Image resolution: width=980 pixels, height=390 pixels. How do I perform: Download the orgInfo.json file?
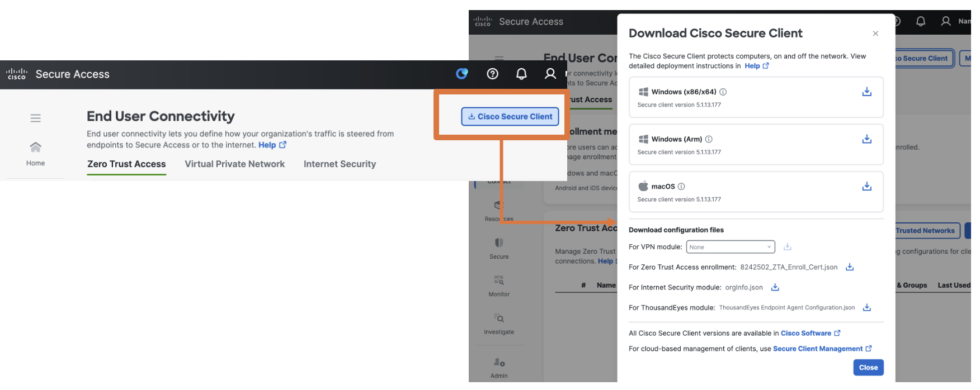pos(775,287)
